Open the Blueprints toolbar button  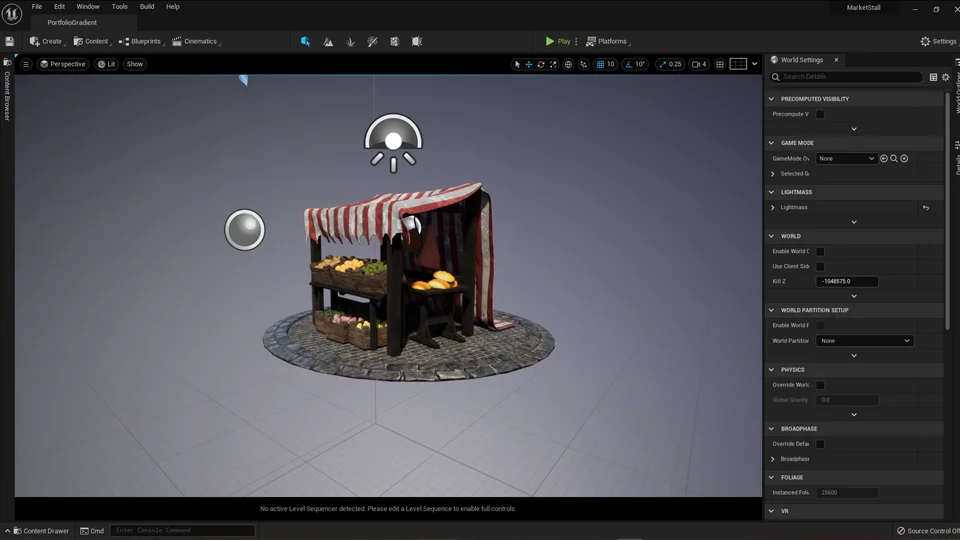click(141, 42)
